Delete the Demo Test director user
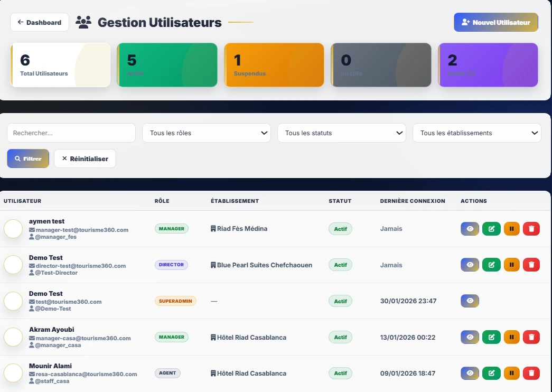 (x=531, y=264)
